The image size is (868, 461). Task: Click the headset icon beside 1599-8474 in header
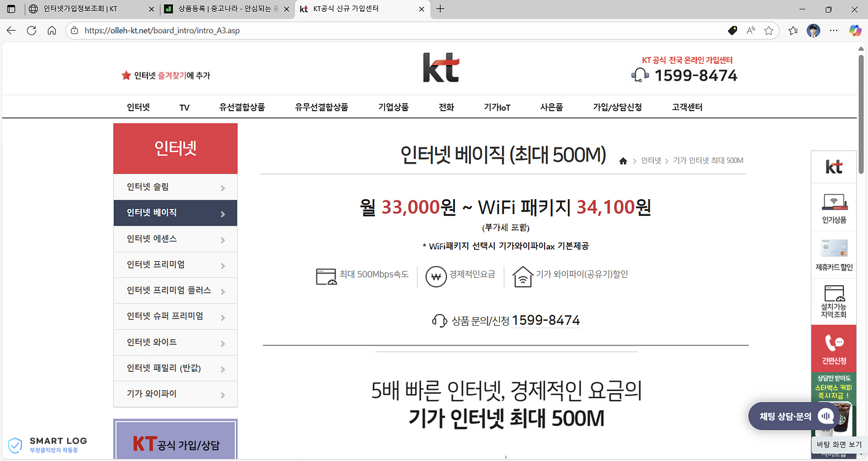pos(640,76)
